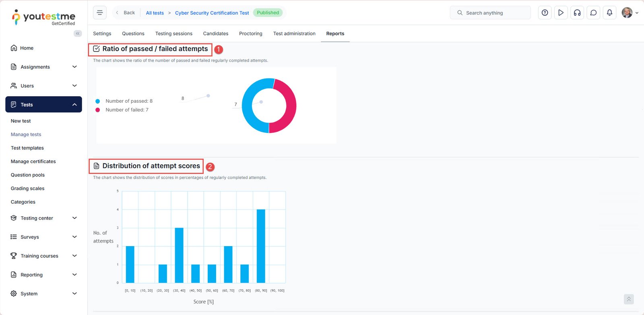Click the All tests breadcrumb link

(x=155, y=13)
